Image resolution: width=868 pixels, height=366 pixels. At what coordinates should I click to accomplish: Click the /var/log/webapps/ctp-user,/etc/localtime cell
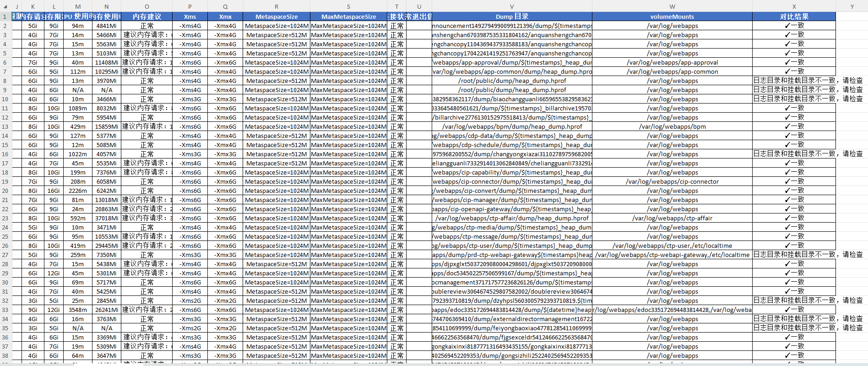[x=672, y=246]
